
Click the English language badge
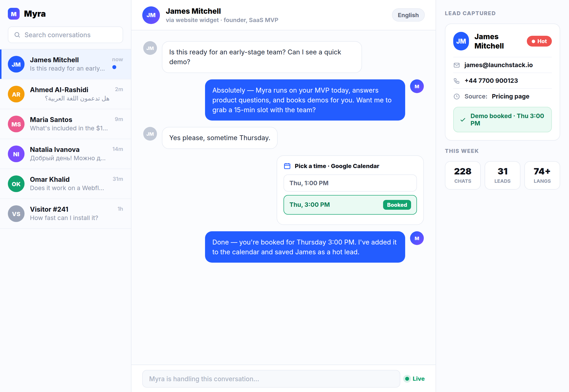(x=408, y=15)
